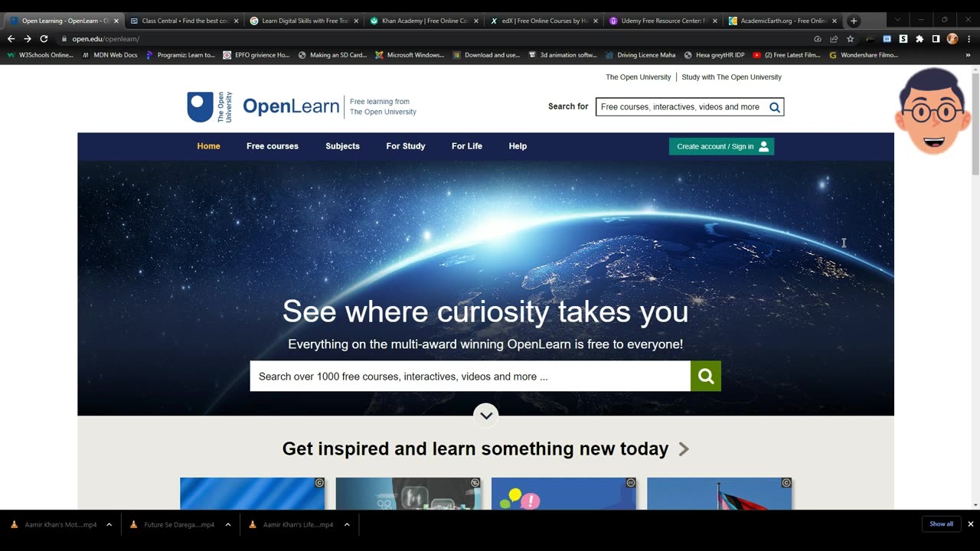
Task: Click Study with The Open University link
Action: click(x=731, y=77)
